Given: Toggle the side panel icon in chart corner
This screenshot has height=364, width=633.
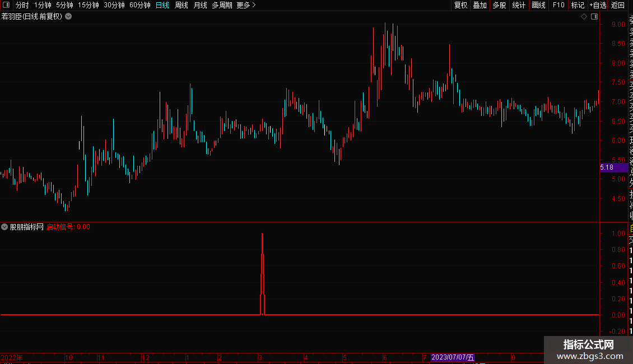Looking at the screenshot, I should (x=594, y=16).
